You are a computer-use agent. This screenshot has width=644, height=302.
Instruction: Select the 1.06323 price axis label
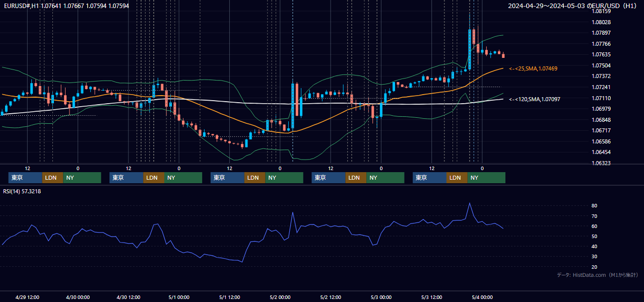(601, 163)
